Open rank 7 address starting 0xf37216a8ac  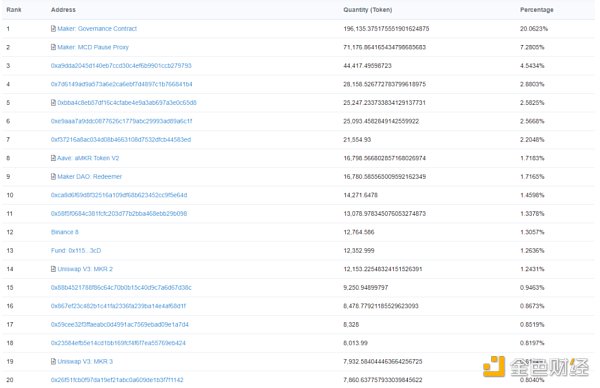coord(121,140)
